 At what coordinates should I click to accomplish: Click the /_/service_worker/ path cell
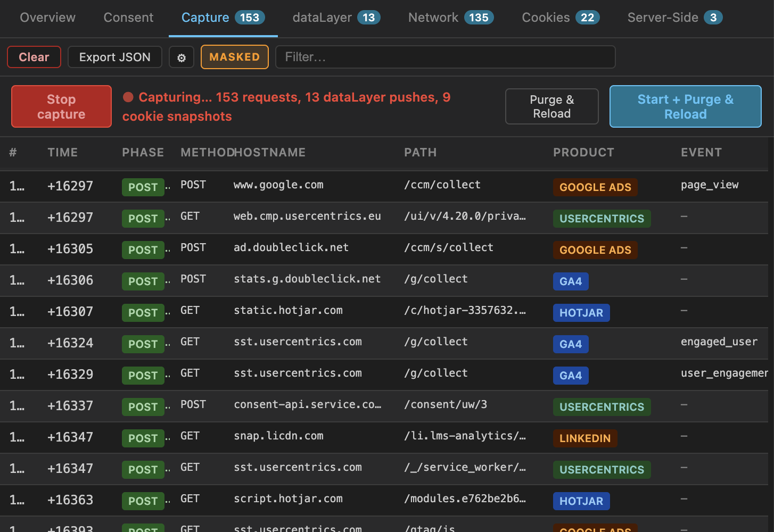click(x=465, y=468)
